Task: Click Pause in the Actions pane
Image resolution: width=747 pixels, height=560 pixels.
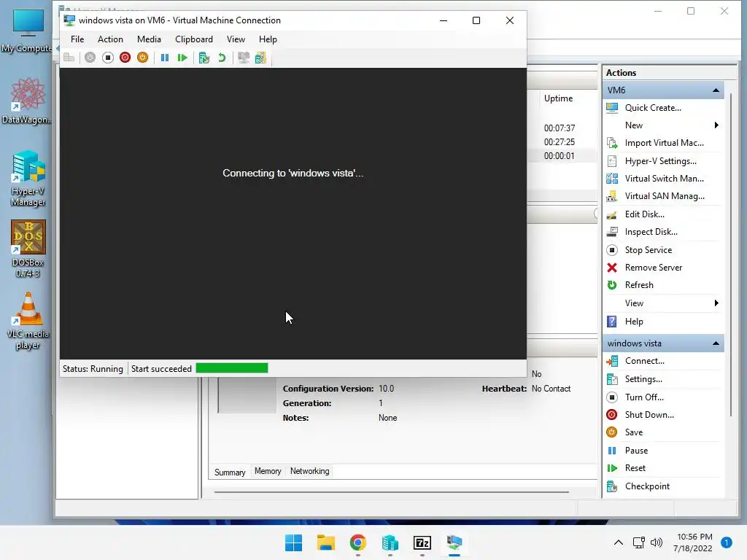Action: coord(636,451)
